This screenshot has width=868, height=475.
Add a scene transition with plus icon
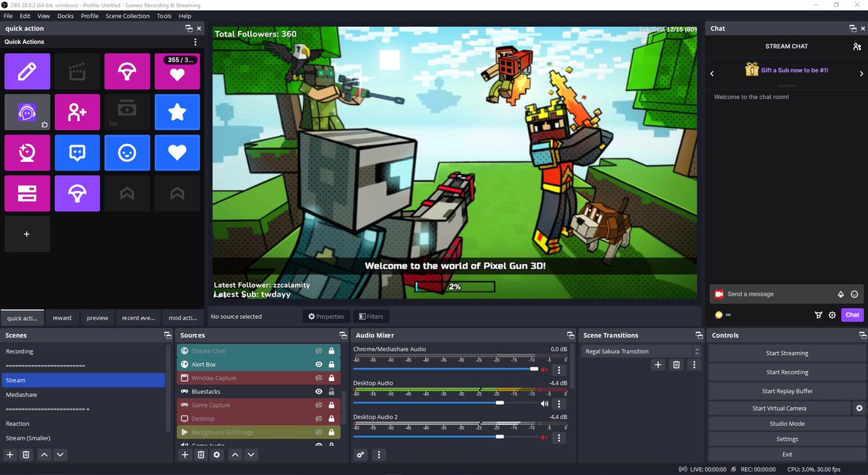click(x=658, y=365)
